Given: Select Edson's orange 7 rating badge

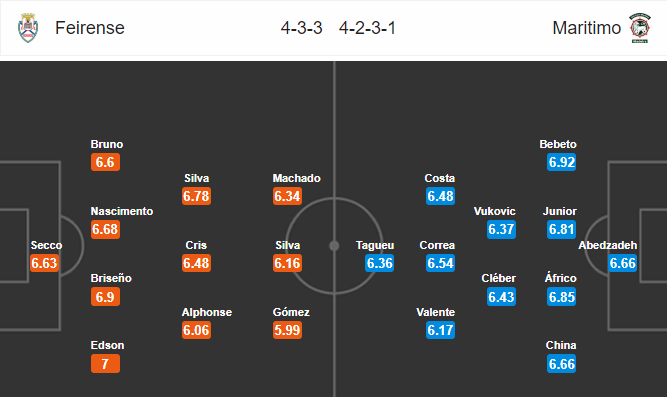Looking at the screenshot, I should click(x=105, y=364).
